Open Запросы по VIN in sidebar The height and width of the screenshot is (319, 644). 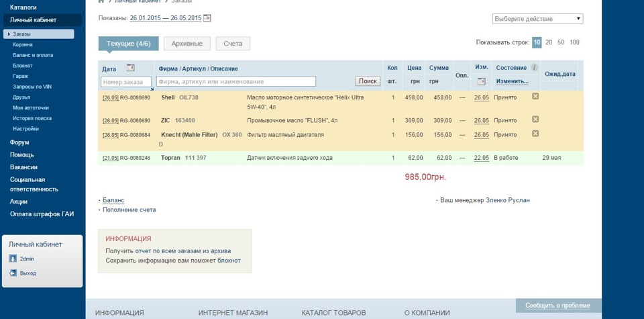point(32,87)
